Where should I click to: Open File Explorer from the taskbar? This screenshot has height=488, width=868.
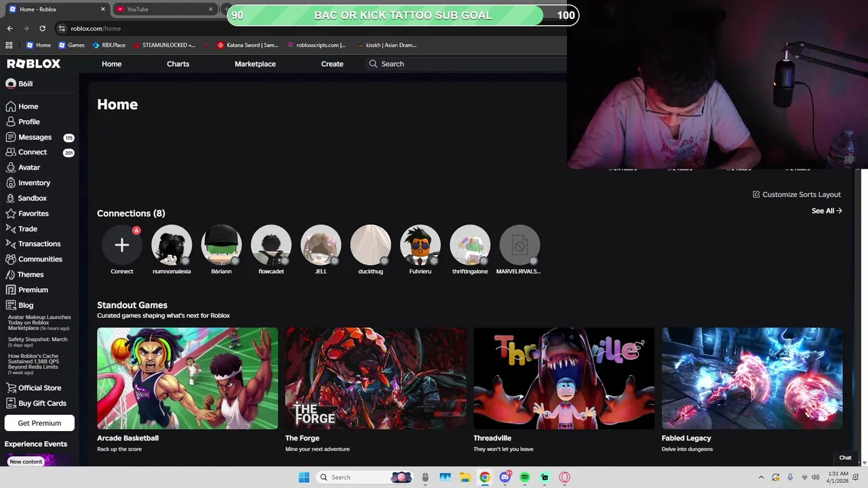point(465,477)
